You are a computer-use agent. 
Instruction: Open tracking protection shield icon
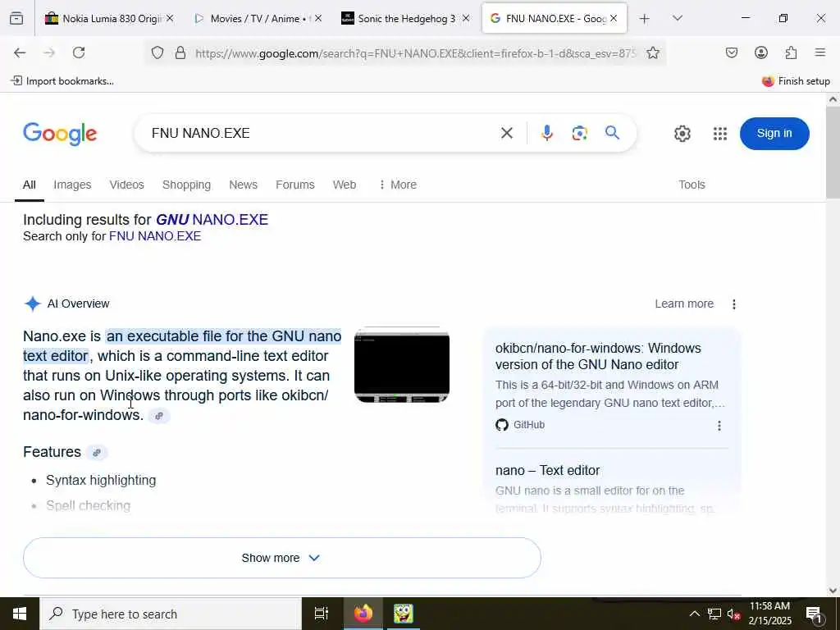(157, 52)
